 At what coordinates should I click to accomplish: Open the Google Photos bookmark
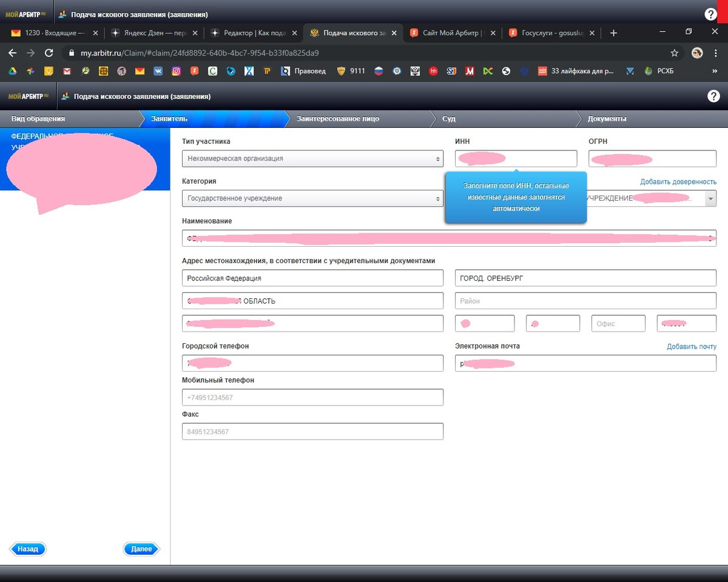[30, 71]
